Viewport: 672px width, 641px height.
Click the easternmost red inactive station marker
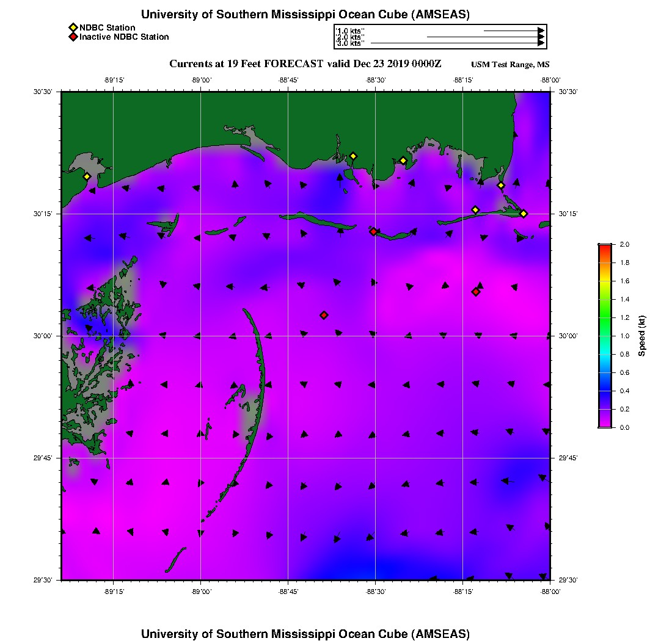click(475, 292)
